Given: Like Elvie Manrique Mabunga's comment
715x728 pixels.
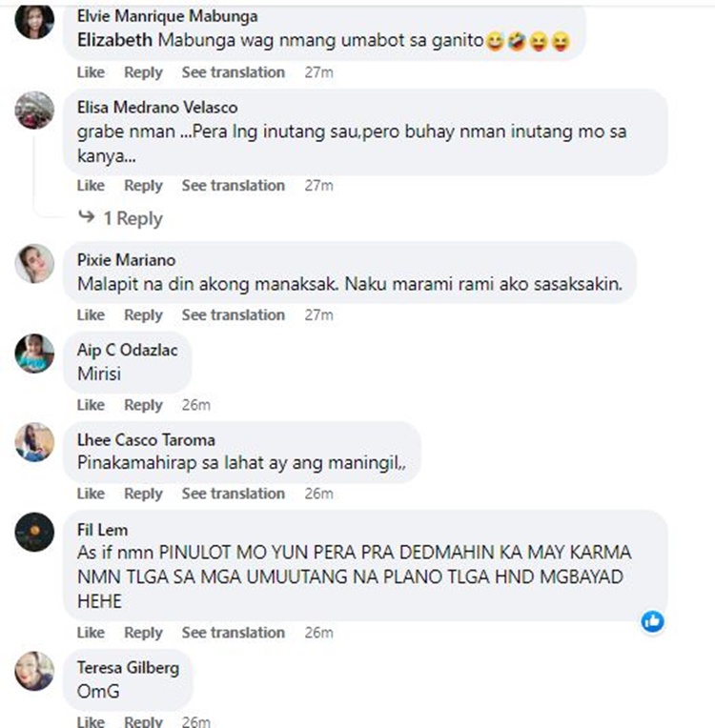Looking at the screenshot, I should coord(91,72).
